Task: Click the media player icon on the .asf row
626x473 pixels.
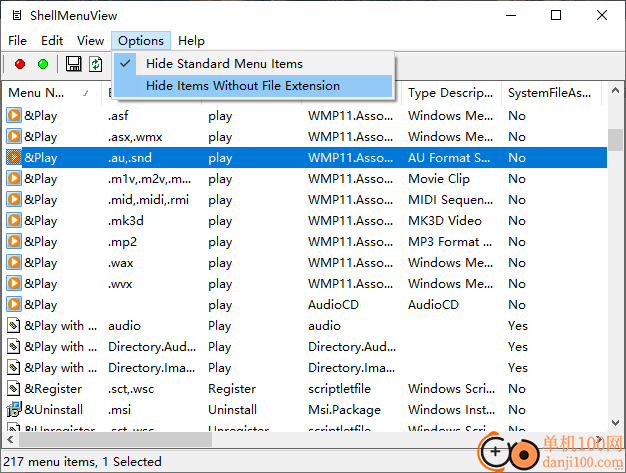Action: pyautogui.click(x=14, y=115)
